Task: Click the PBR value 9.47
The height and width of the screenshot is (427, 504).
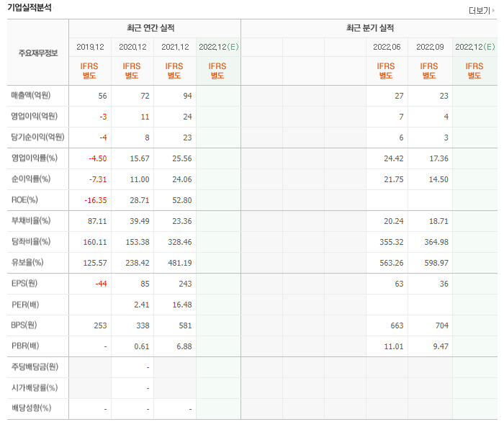Action: (x=441, y=346)
